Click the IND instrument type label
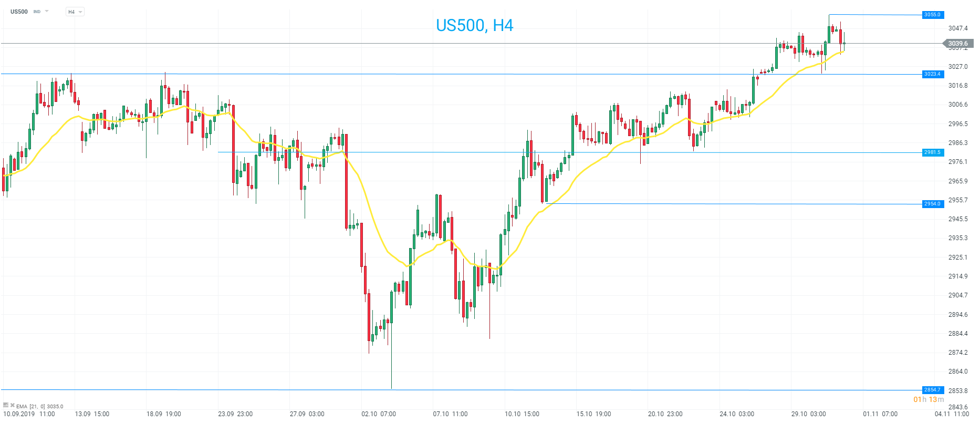980x423 pixels. tap(37, 12)
